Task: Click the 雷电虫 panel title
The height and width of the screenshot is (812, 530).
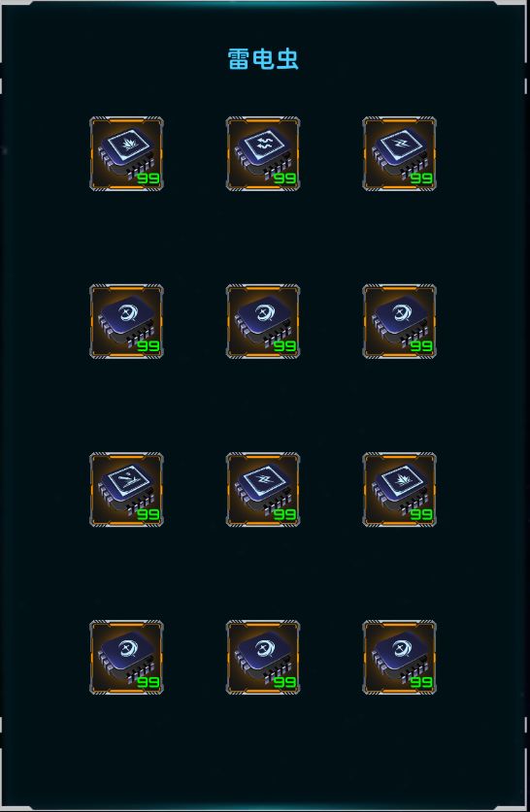Action: click(x=263, y=59)
